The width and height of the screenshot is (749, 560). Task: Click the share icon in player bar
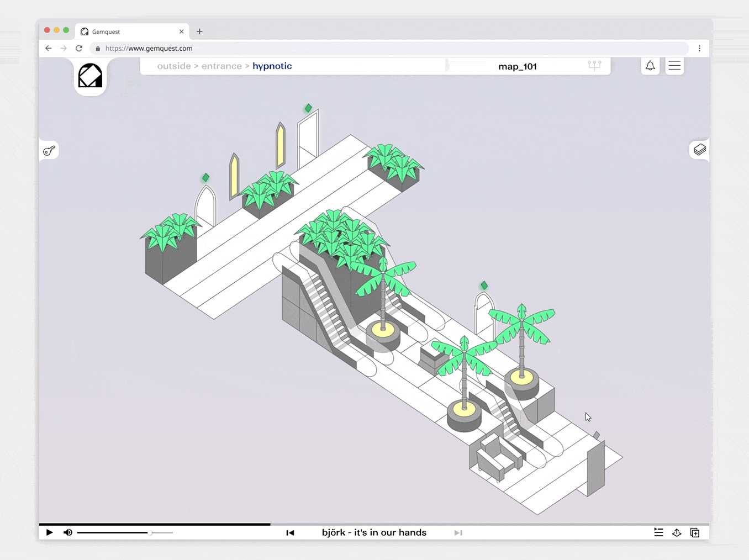click(x=677, y=532)
